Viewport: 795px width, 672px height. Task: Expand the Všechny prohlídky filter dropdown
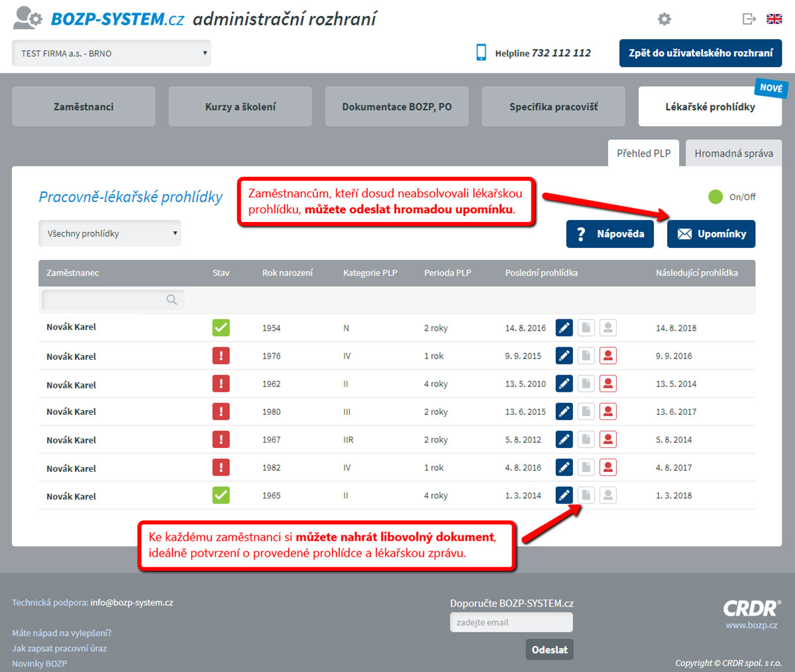point(110,233)
